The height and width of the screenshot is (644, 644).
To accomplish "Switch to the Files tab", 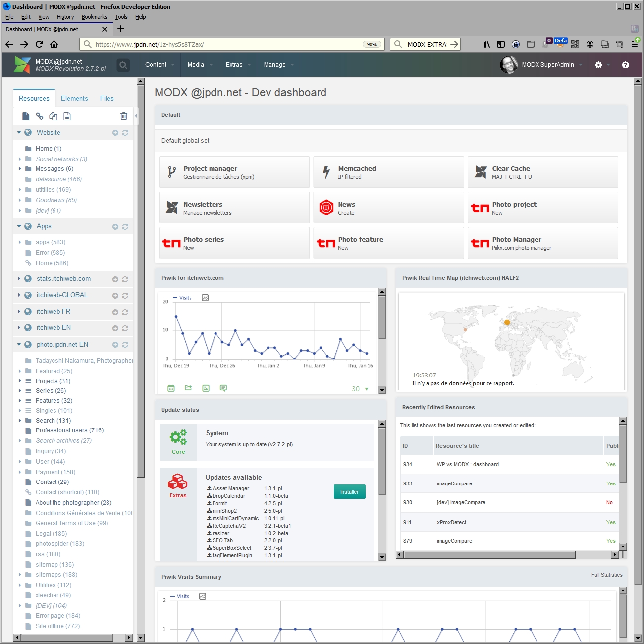I will [107, 99].
